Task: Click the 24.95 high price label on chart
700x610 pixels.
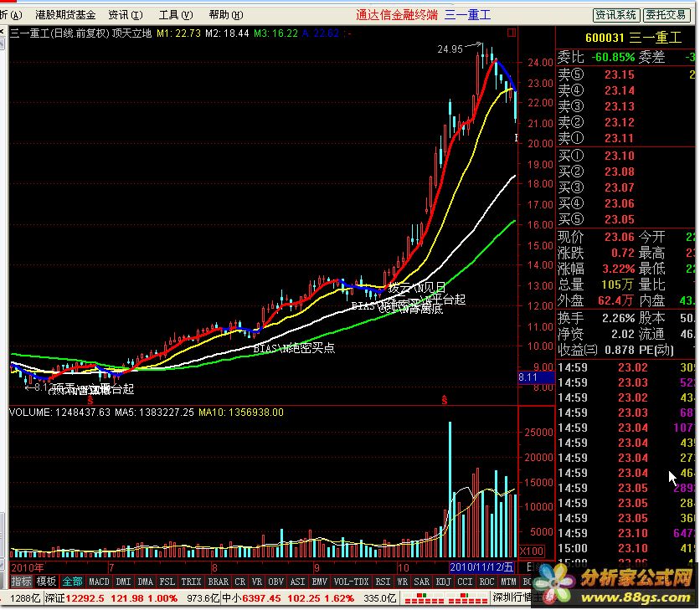Action: (x=450, y=49)
